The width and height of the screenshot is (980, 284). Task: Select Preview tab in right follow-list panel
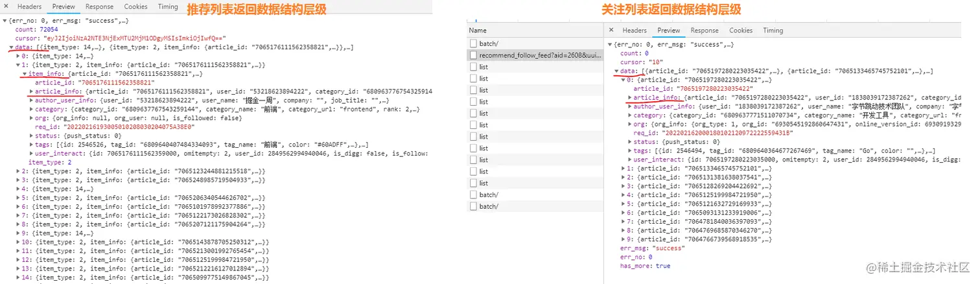pyautogui.click(x=669, y=30)
